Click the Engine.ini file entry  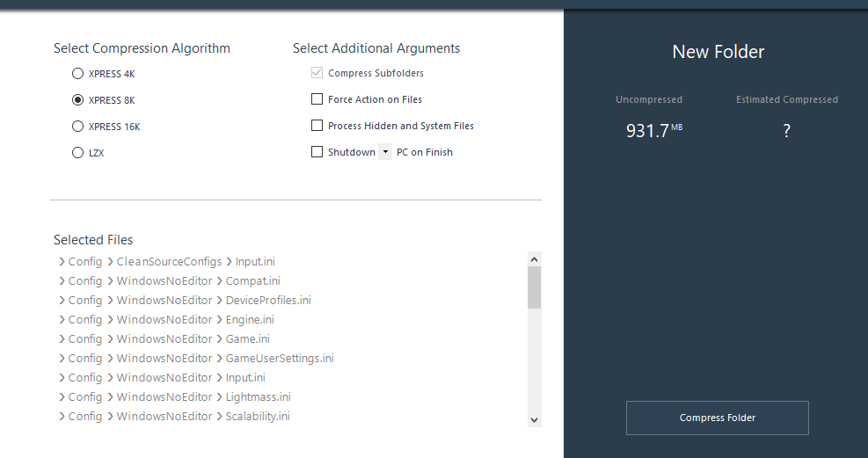[250, 320]
